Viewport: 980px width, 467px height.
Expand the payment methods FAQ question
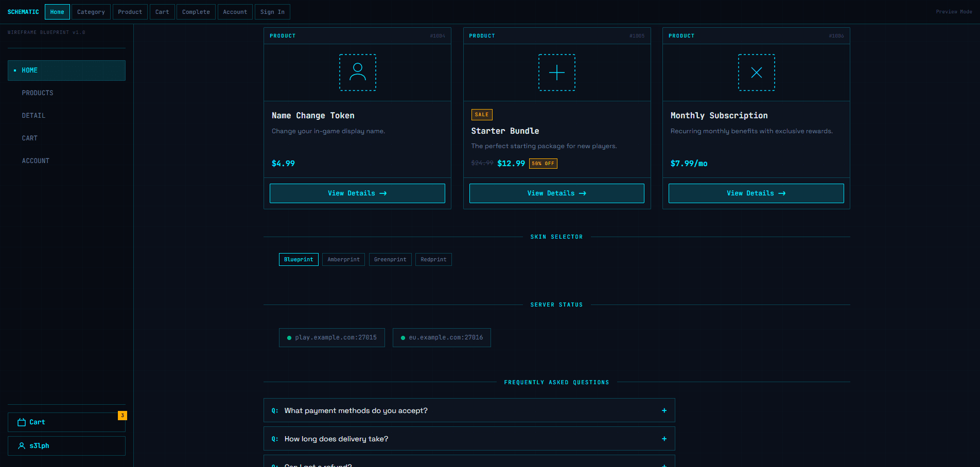click(x=469, y=410)
